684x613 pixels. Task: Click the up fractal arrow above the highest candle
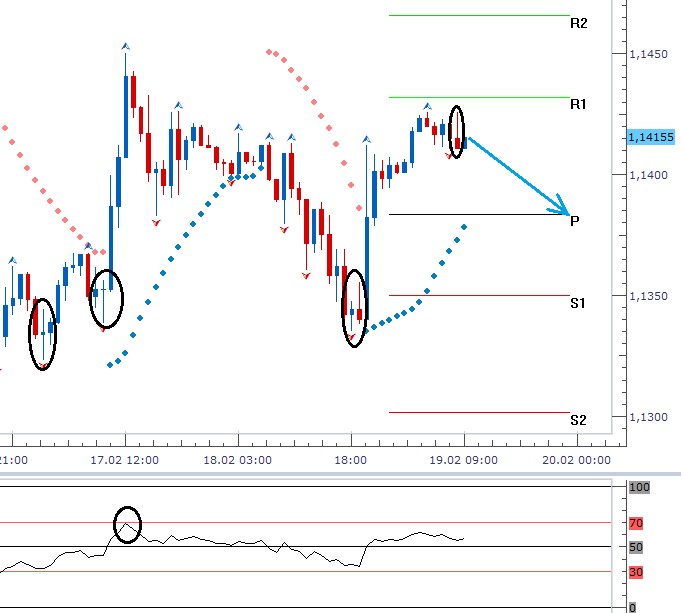[x=125, y=46]
